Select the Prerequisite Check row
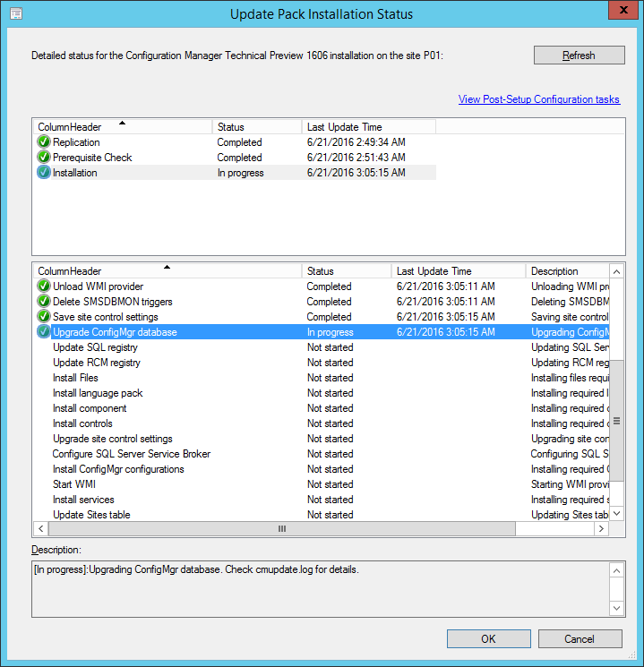Image resolution: width=644 pixels, height=667 pixels. (x=235, y=157)
